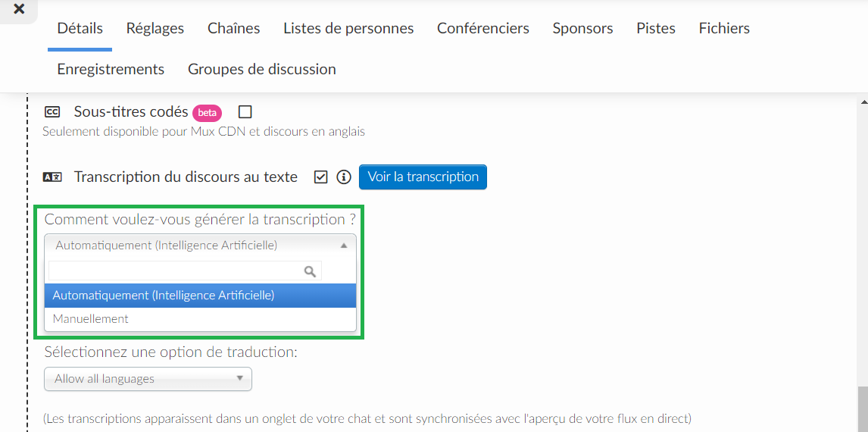Image resolution: width=868 pixels, height=432 pixels.
Task: Choose Automatiquement (Intelligence Artificielle) option
Action: [201, 296]
